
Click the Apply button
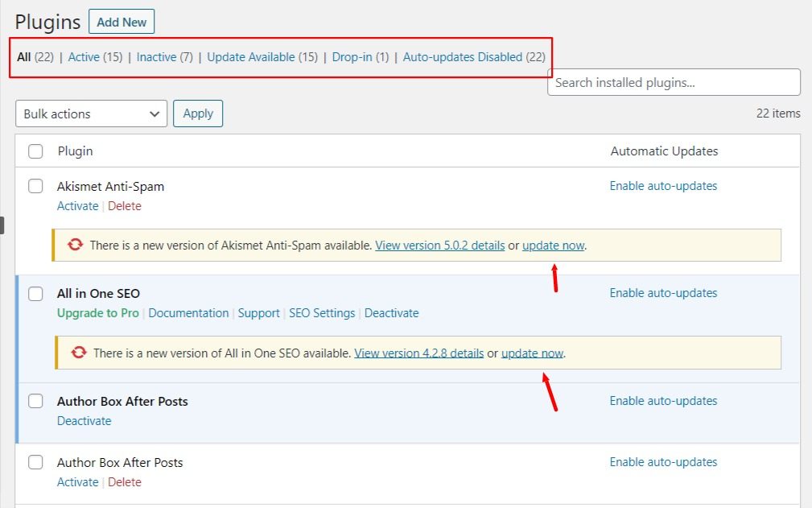pos(198,114)
